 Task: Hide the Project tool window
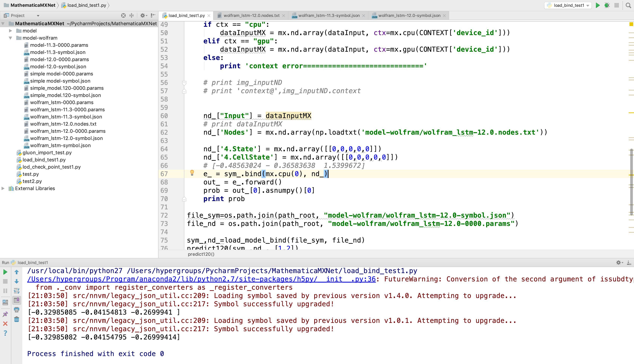(x=153, y=15)
